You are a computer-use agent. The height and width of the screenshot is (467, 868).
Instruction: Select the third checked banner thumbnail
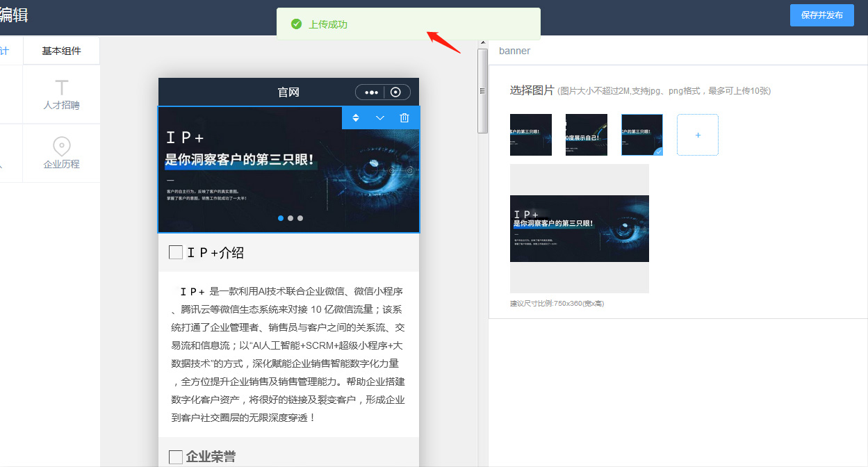(641, 135)
